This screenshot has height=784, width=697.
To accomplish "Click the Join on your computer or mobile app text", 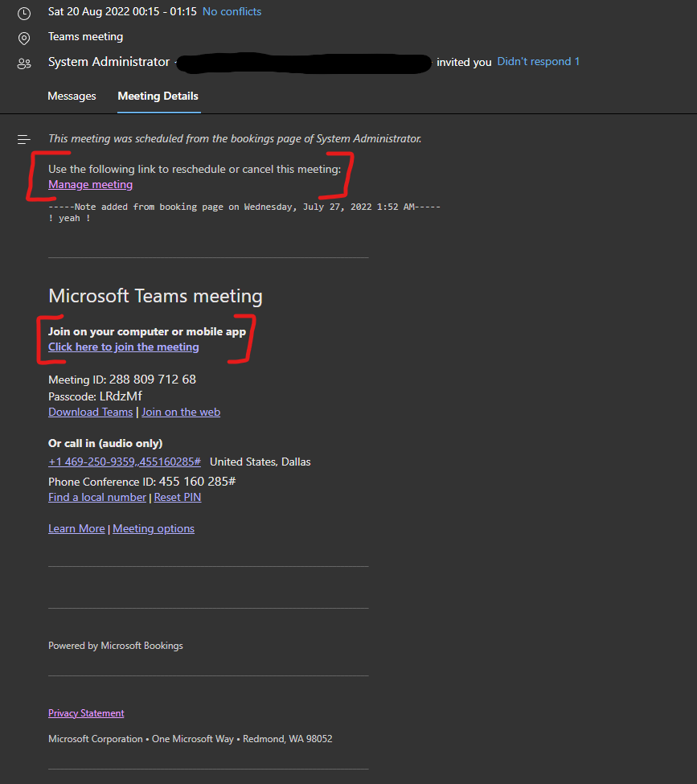I will tap(147, 331).
